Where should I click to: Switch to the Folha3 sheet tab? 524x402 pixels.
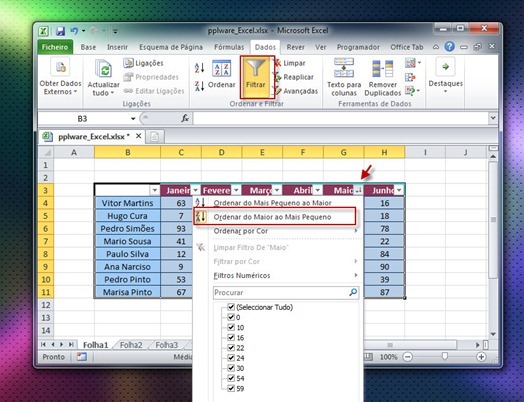tap(167, 345)
